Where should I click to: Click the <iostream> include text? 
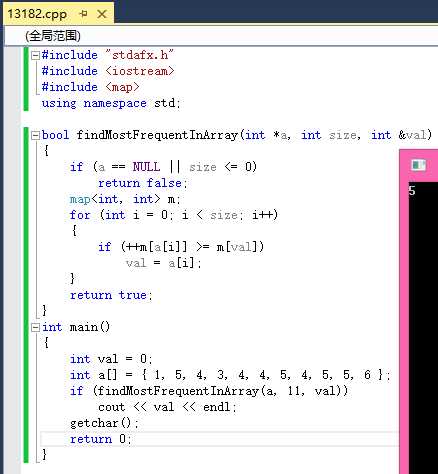coord(140,71)
